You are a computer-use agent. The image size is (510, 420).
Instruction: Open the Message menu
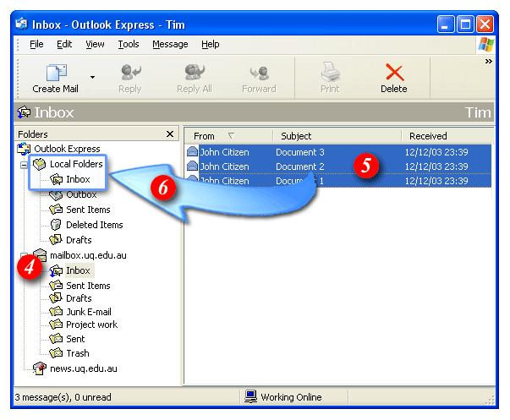pos(170,44)
